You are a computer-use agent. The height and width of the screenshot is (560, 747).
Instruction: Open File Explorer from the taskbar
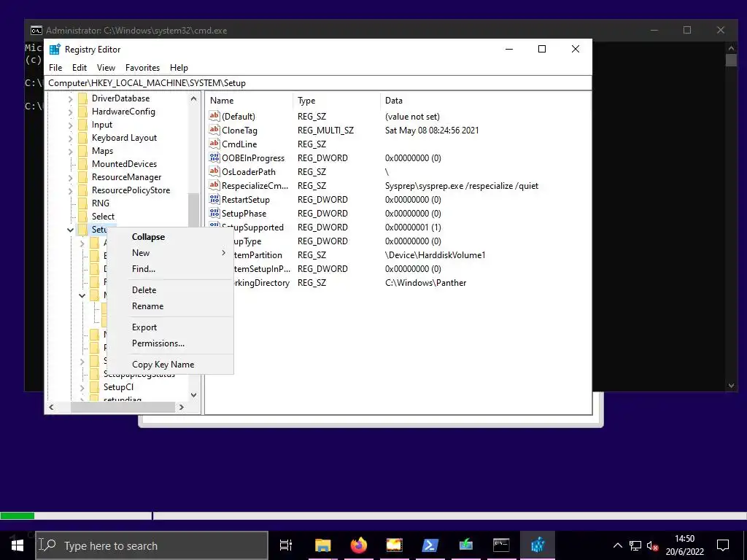(x=322, y=545)
